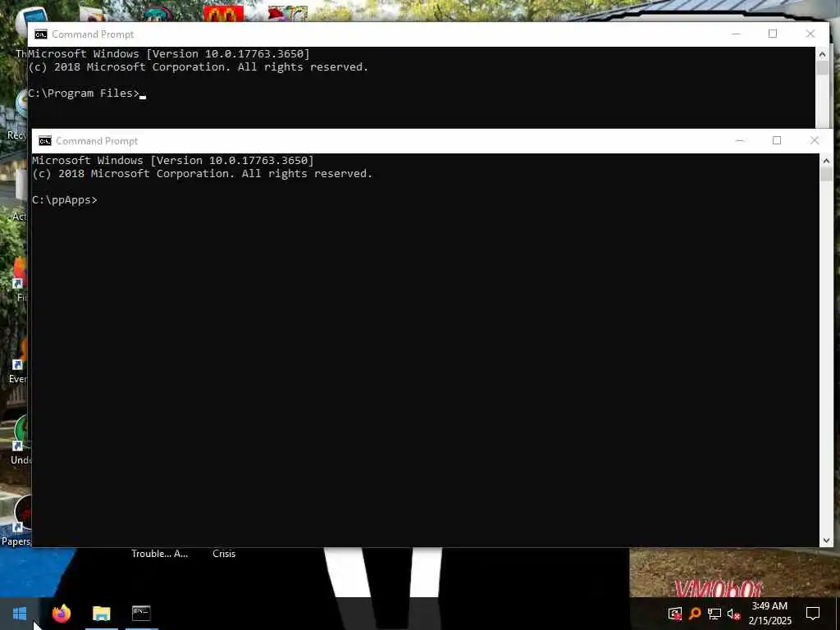The width and height of the screenshot is (840, 630).
Task: Close the C:\Program Files Command Prompt window
Action: [x=810, y=34]
